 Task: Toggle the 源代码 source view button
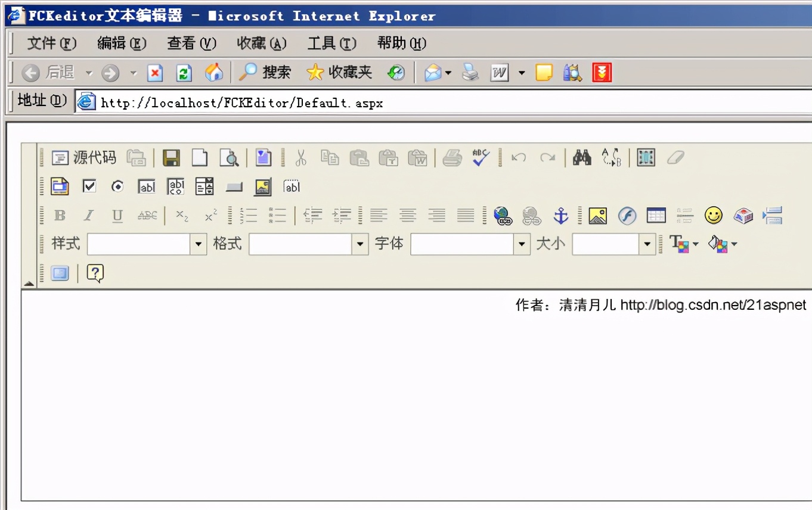point(83,158)
